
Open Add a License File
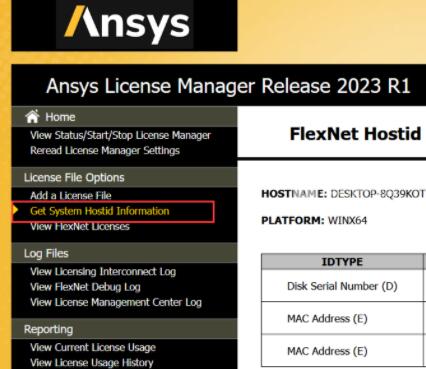71,195
